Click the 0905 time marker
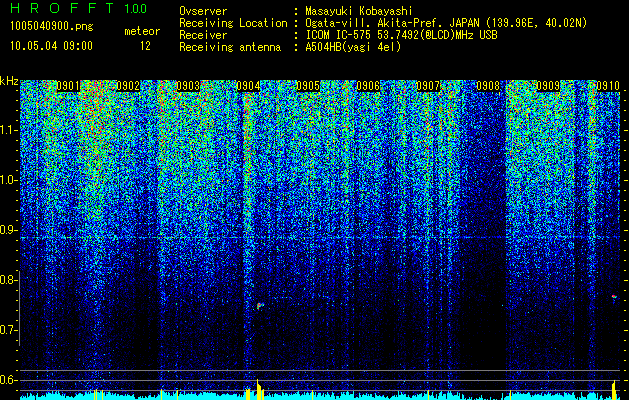 308,86
